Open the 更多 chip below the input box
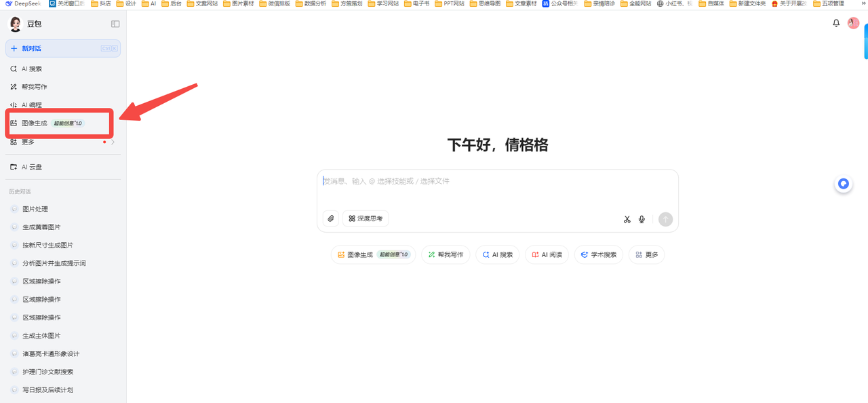 647,254
